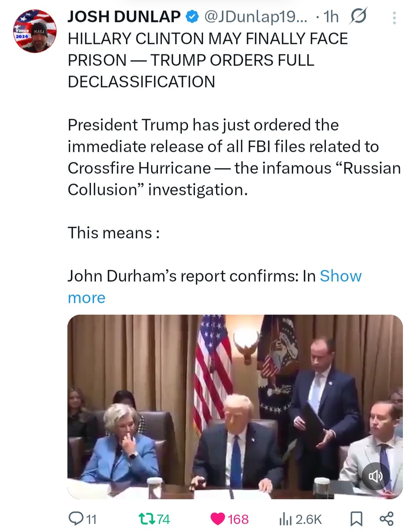Open the JOSH DUNLAP display name

(124, 17)
